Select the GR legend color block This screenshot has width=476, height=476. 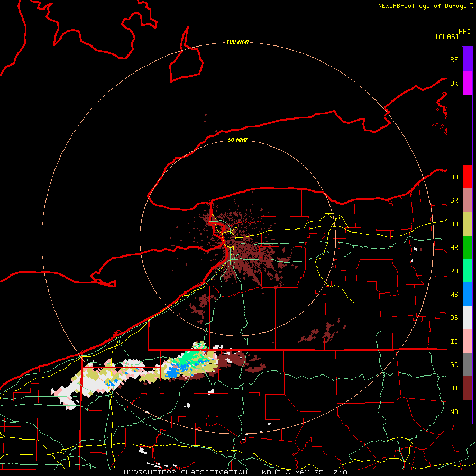(467, 200)
